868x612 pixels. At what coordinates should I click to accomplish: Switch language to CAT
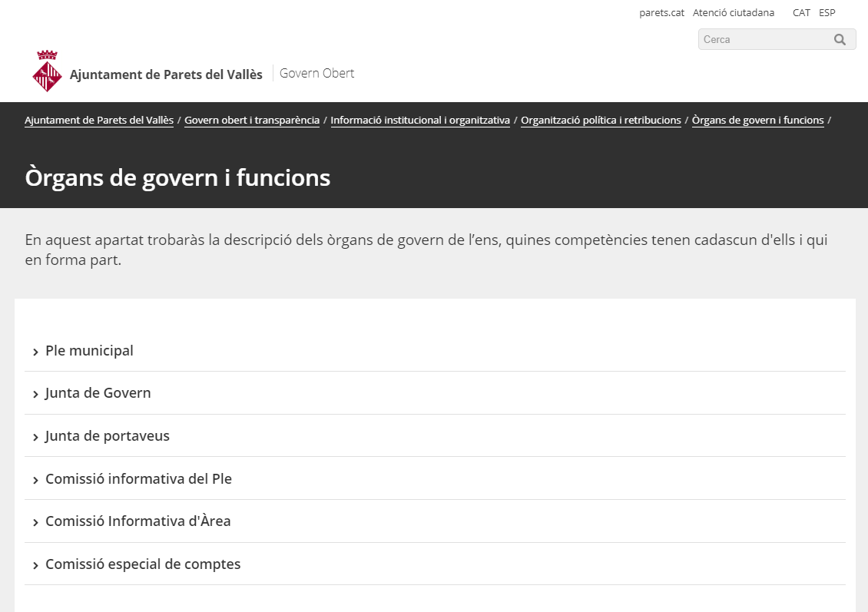[801, 13]
